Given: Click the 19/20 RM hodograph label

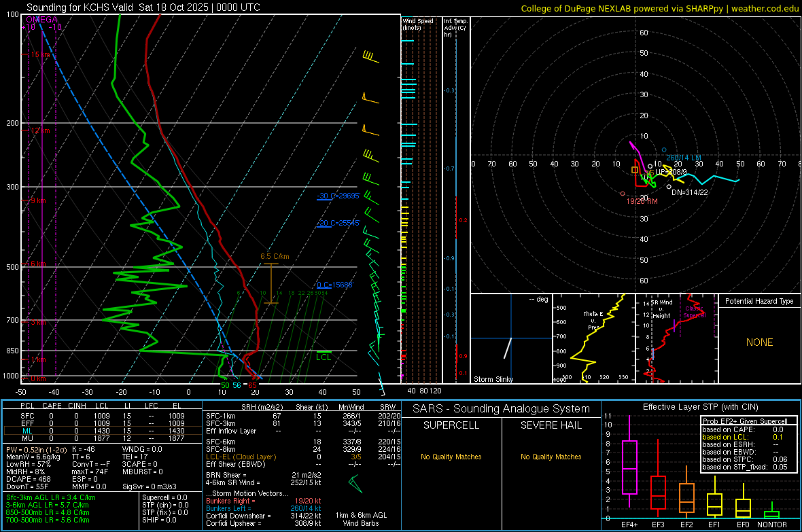Looking at the screenshot, I should [642, 202].
